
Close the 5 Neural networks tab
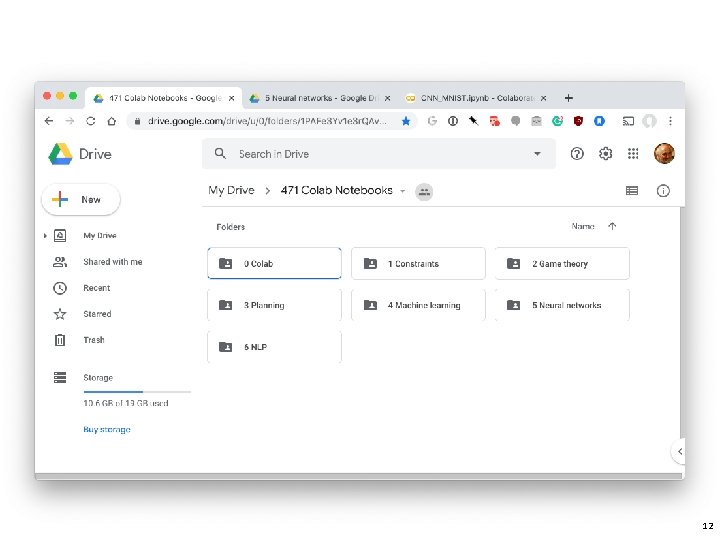pyautogui.click(x=388, y=98)
